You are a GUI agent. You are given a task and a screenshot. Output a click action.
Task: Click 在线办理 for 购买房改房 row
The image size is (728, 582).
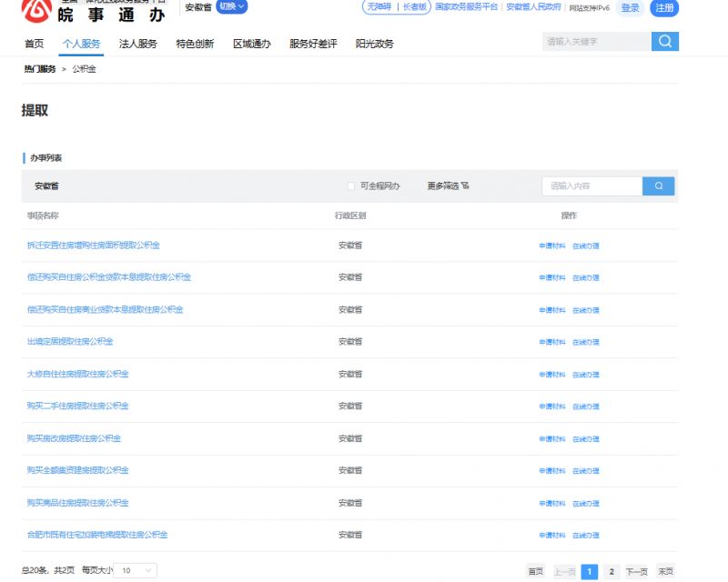tap(586, 439)
